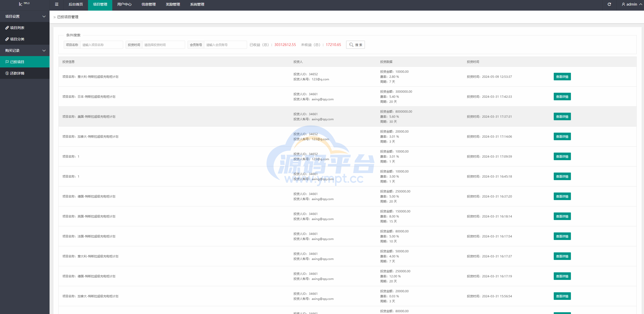View details for investment at 16:37:20
This screenshot has height=314, width=644.
click(x=562, y=196)
